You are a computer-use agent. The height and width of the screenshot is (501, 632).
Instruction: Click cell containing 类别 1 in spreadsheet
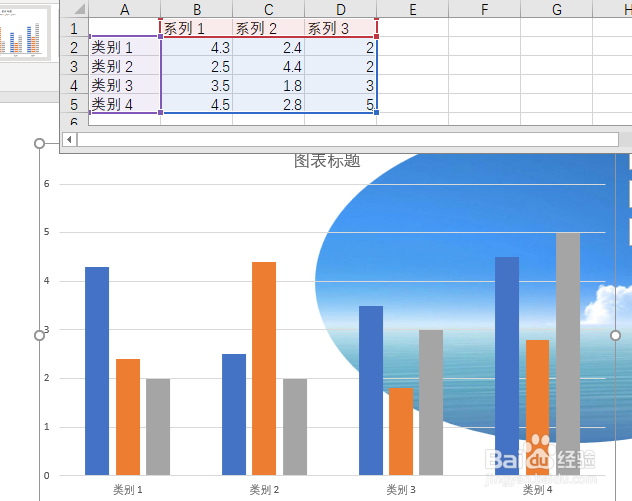[x=125, y=47]
